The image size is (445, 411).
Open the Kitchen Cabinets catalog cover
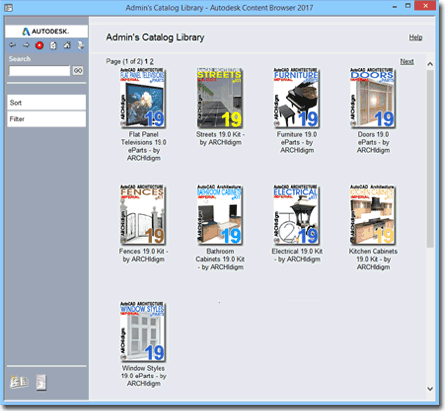pos(372,215)
